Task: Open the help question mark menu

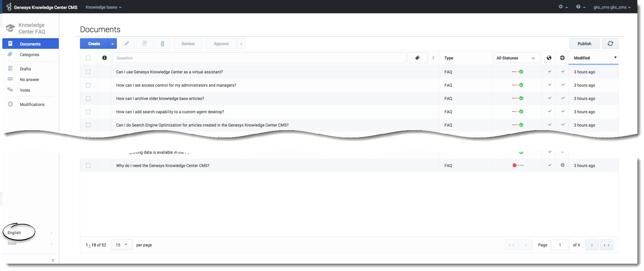Action: [580, 7]
